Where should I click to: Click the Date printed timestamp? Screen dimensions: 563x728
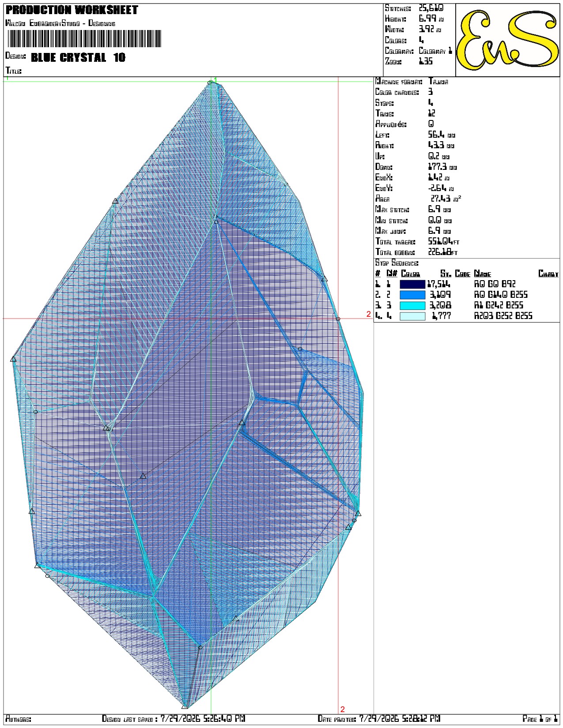(400, 718)
